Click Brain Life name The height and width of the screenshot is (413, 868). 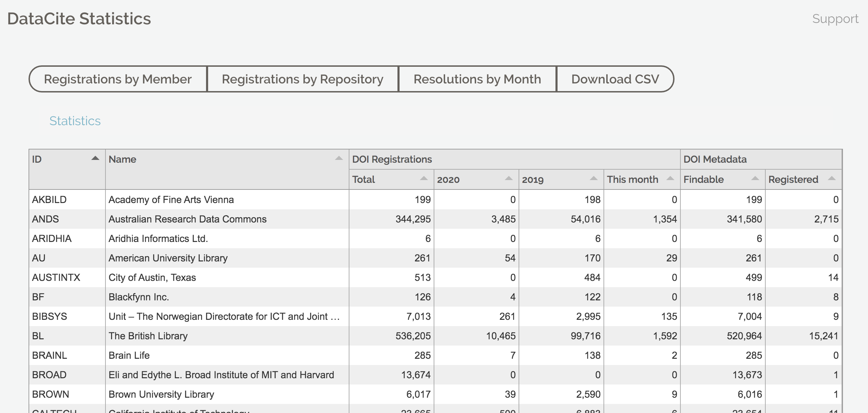(129, 355)
